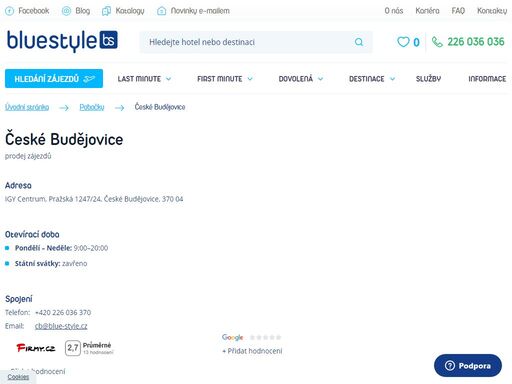Expand Dovolená dropdown chevron
This screenshot has height=384, width=512.
321,79
